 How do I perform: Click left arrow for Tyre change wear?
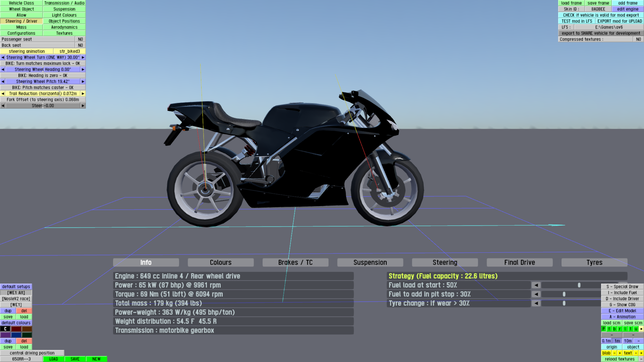click(x=536, y=303)
